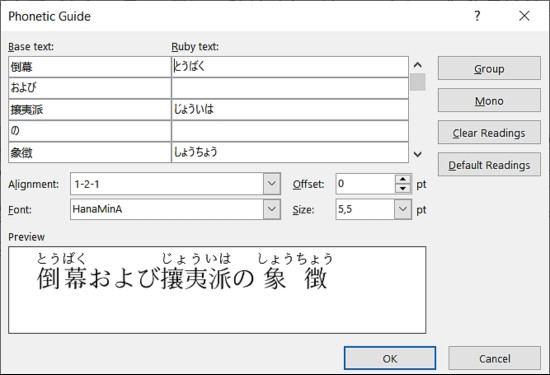Click empty ruby field for および

[290, 88]
